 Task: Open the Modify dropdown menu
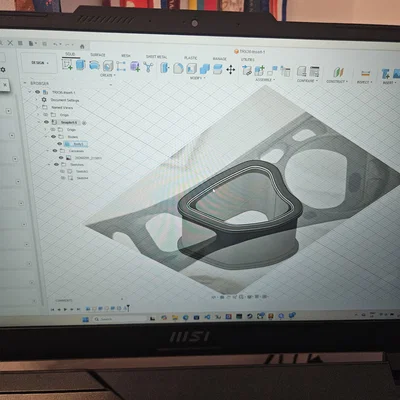pyautogui.click(x=197, y=78)
